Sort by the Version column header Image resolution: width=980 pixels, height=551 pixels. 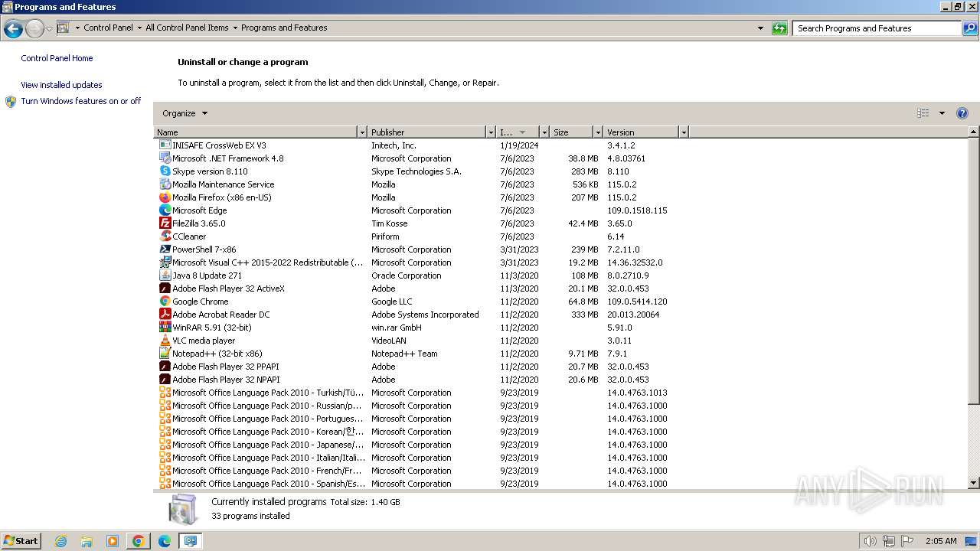[641, 132]
